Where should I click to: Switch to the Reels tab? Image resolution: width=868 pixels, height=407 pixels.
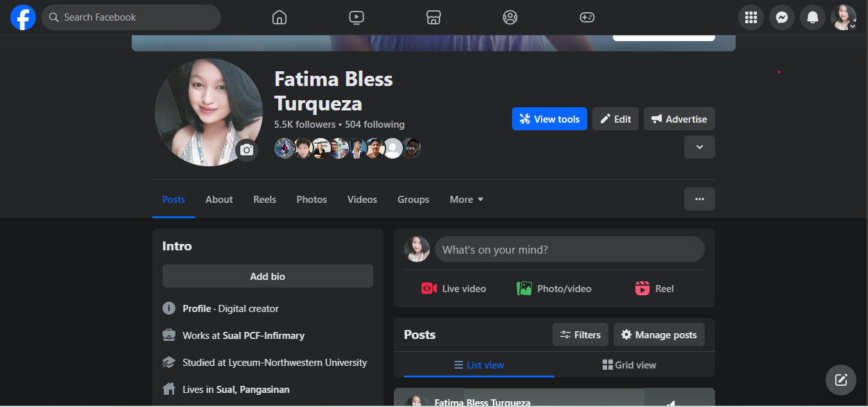pos(265,200)
